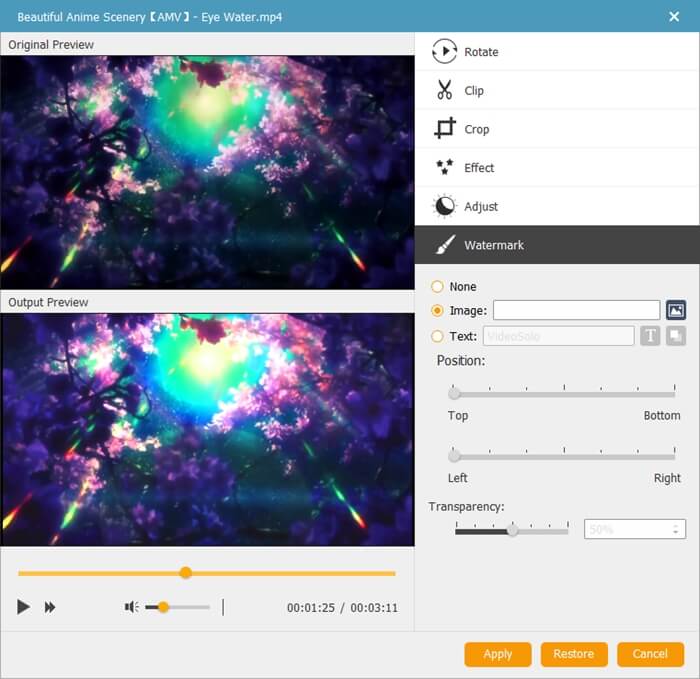Play the video preview
The height and width of the screenshot is (679, 700).
click(x=23, y=607)
